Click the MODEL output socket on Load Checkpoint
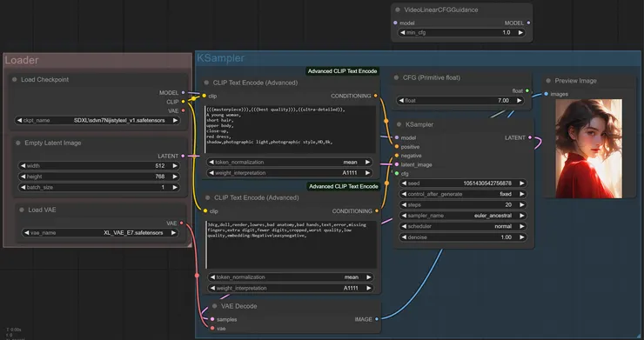Image resolution: width=644 pixels, height=340 pixels. pyautogui.click(x=183, y=93)
